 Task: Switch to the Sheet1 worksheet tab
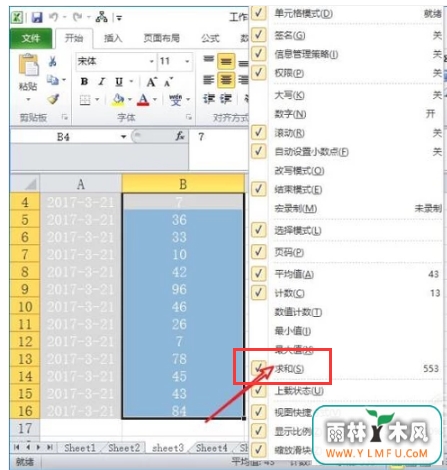[80, 448]
